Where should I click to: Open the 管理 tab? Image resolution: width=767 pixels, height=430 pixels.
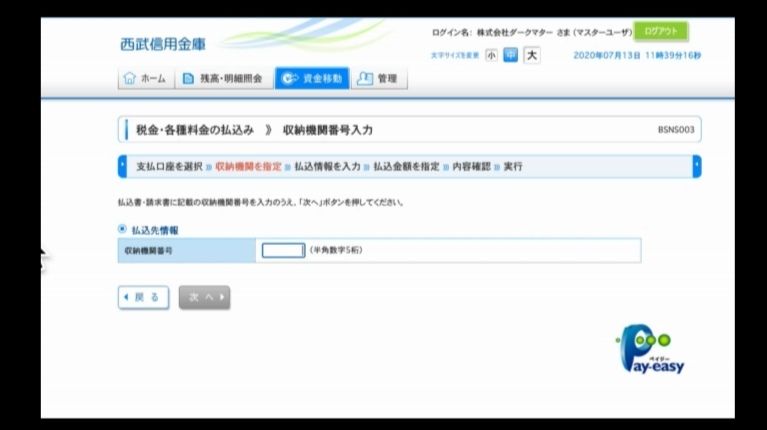(x=376, y=79)
